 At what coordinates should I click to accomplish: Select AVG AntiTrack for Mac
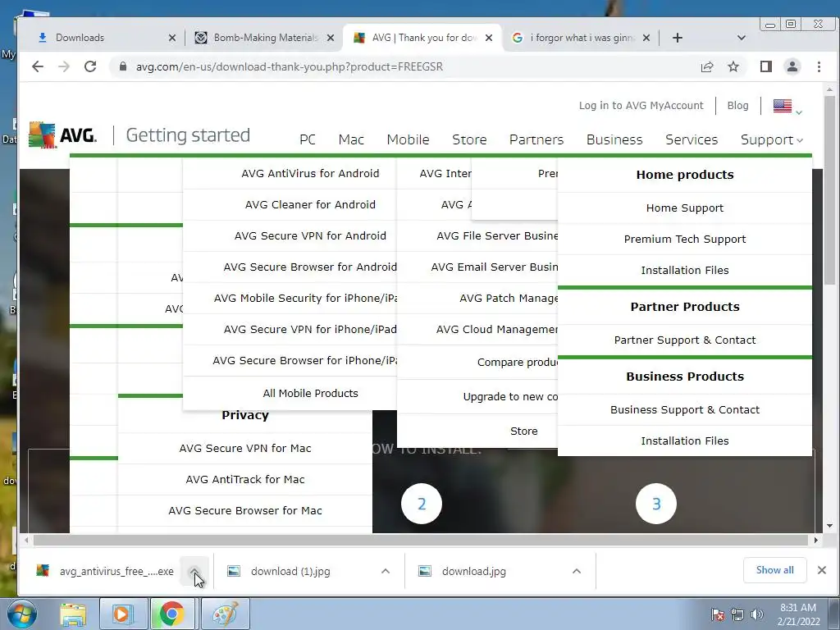pyautogui.click(x=244, y=479)
